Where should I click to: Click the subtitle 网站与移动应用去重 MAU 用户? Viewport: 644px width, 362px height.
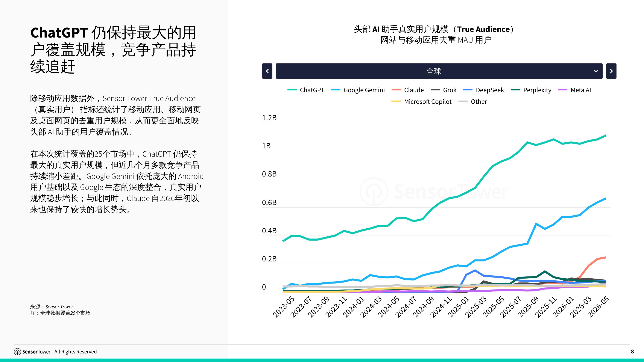(436, 40)
